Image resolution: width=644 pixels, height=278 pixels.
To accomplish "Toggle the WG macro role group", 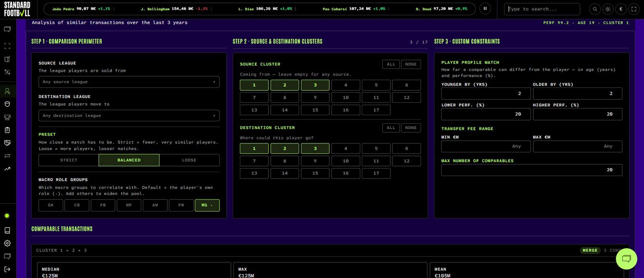I will coord(207,205).
